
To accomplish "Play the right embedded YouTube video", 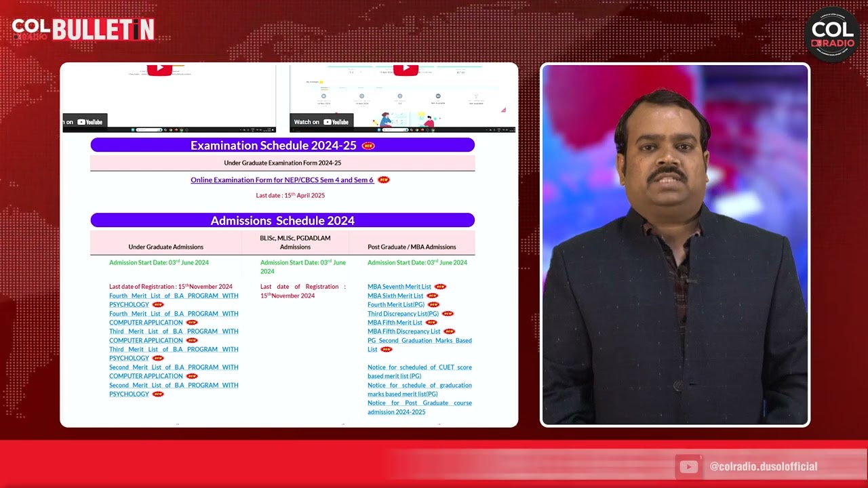I will 406,68.
